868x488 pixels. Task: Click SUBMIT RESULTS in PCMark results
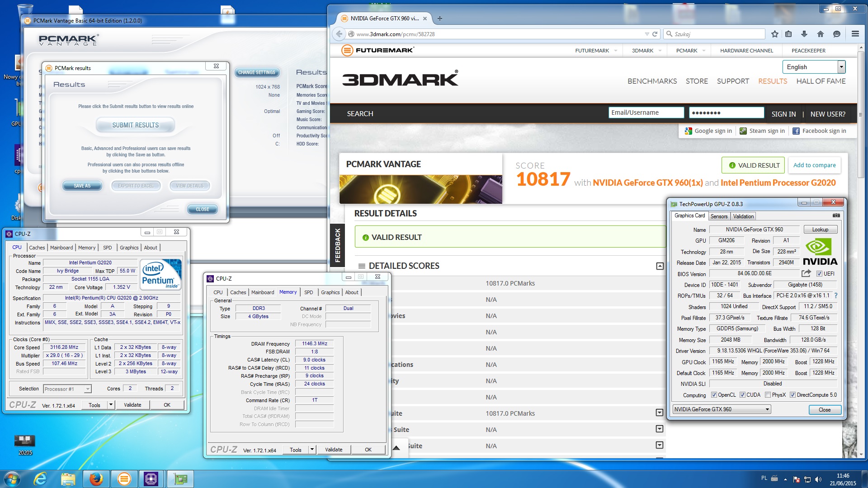[136, 125]
